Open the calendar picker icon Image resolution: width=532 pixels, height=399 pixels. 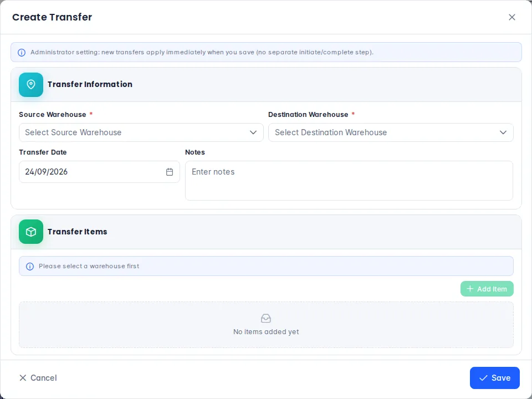pyautogui.click(x=170, y=172)
